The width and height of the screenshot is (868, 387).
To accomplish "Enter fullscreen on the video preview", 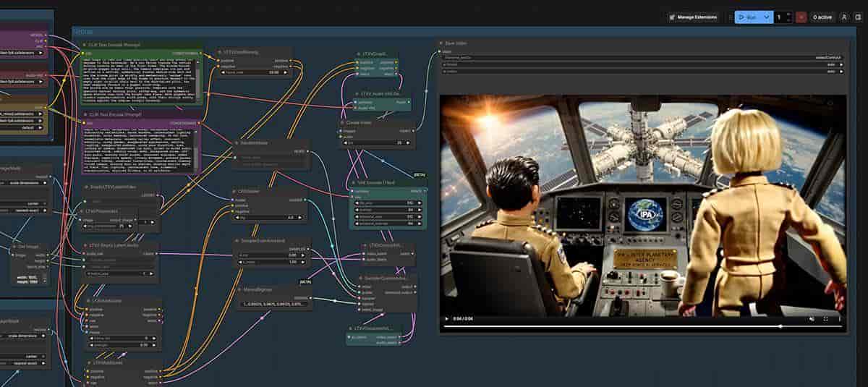I will point(826,319).
